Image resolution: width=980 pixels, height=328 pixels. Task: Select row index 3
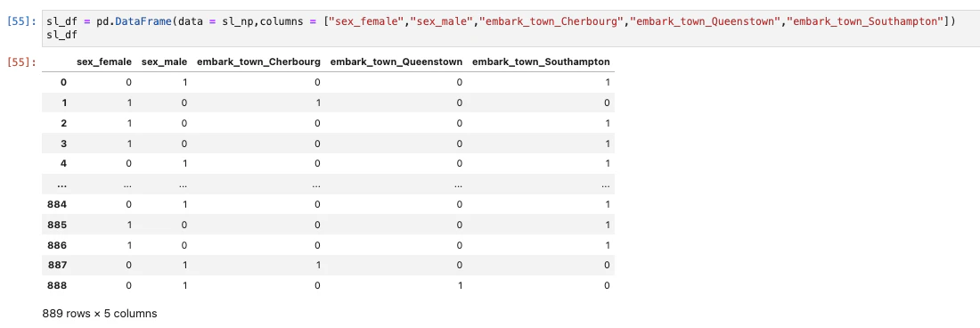click(64, 143)
